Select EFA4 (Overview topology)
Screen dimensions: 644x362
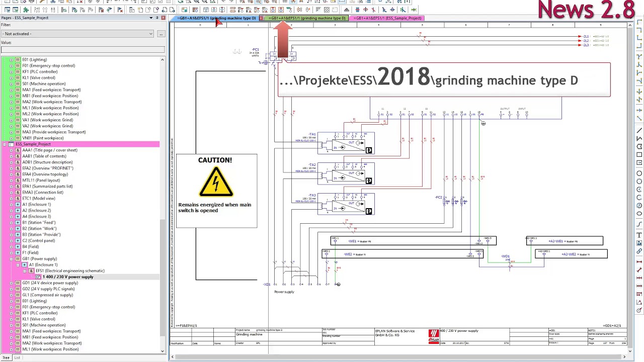click(x=45, y=174)
